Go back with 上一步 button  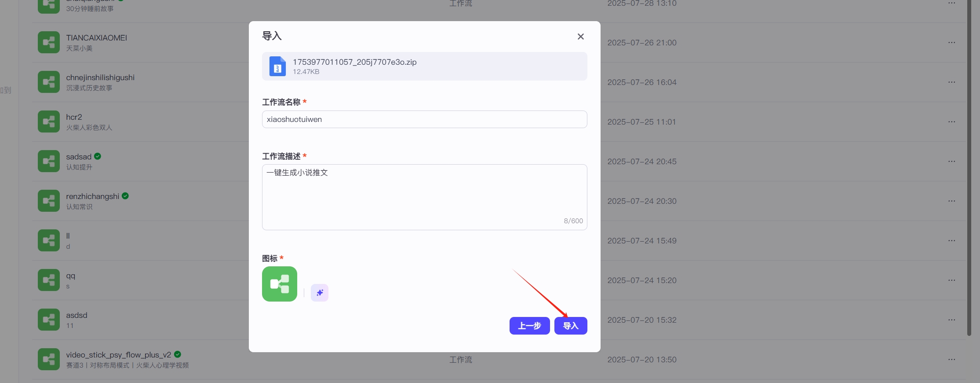[x=529, y=326]
